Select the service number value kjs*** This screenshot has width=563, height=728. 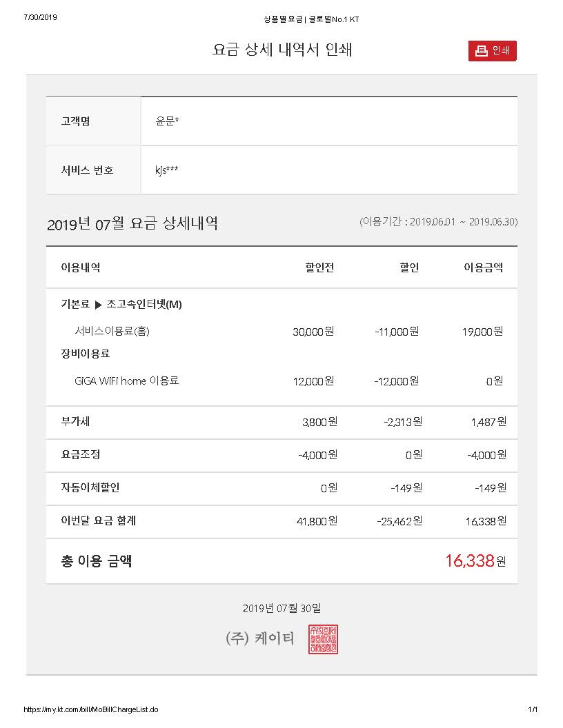click(x=168, y=170)
